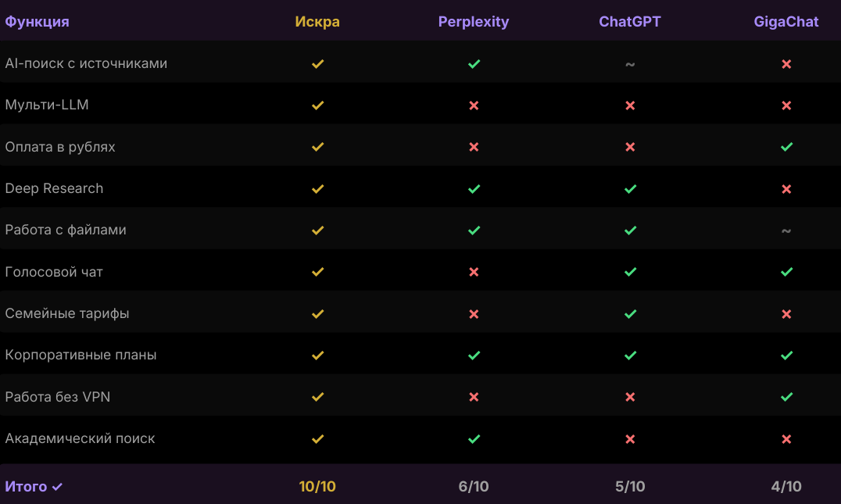Click the Оплата в рублях label
The width and height of the screenshot is (841, 504).
click(60, 147)
